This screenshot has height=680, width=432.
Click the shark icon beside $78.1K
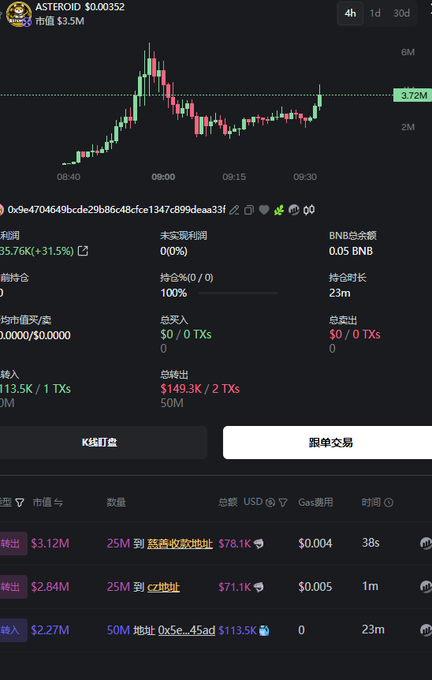(x=259, y=543)
